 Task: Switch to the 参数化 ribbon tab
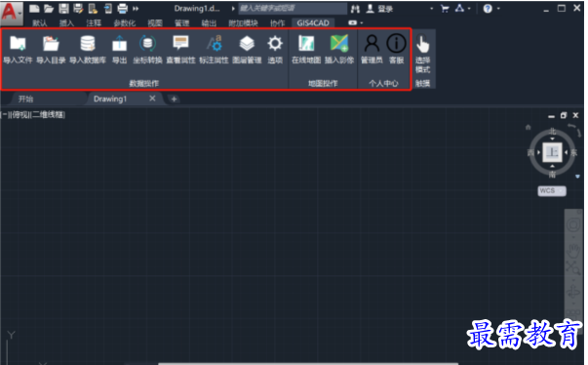coord(124,23)
